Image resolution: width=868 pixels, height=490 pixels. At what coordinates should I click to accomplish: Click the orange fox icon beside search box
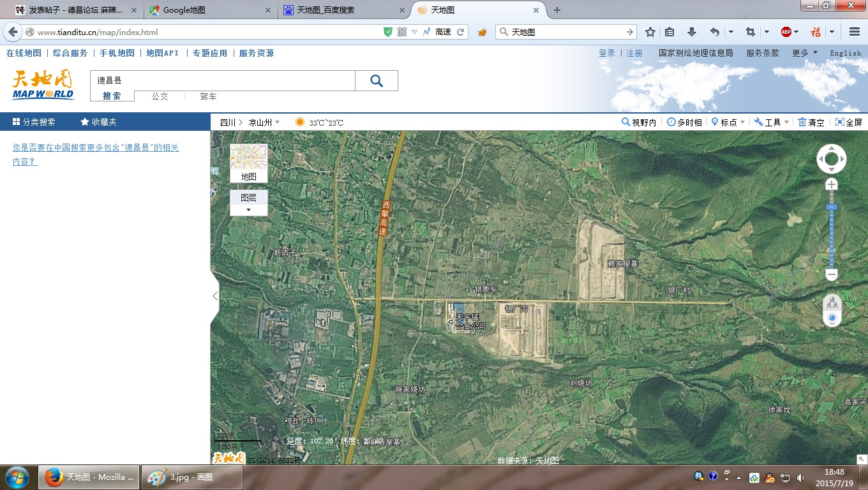click(x=483, y=32)
